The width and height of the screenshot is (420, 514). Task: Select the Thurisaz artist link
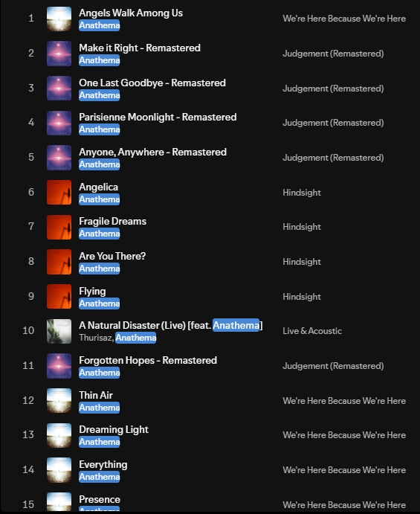[x=96, y=338]
